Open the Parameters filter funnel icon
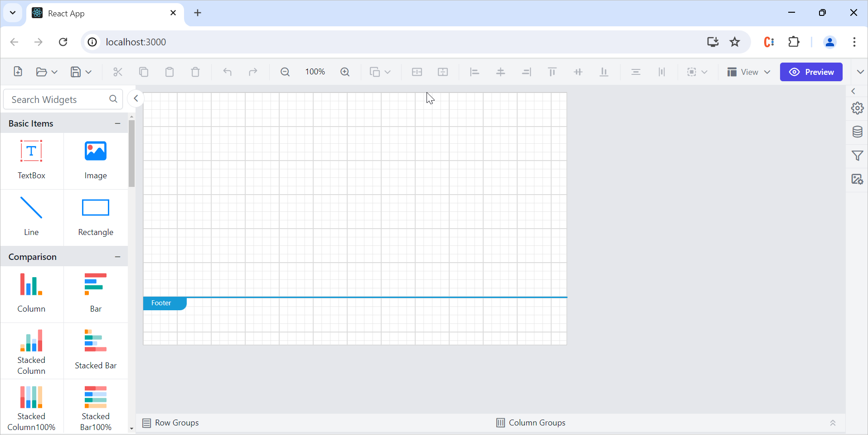Image resolution: width=868 pixels, height=435 pixels. (x=857, y=156)
